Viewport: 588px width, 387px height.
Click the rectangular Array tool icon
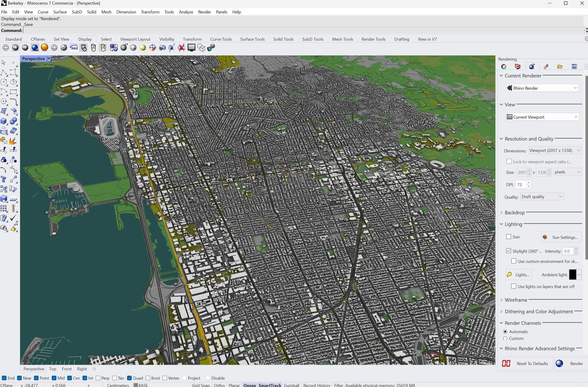click(4, 209)
